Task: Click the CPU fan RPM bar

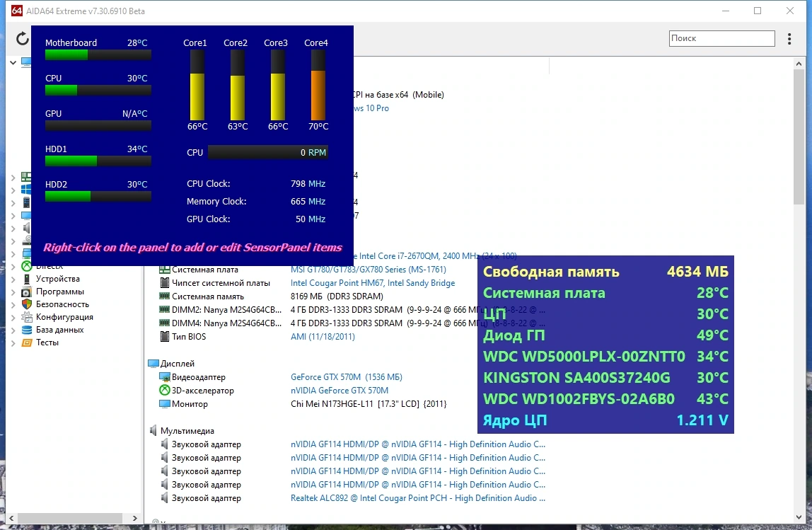Action: click(268, 152)
